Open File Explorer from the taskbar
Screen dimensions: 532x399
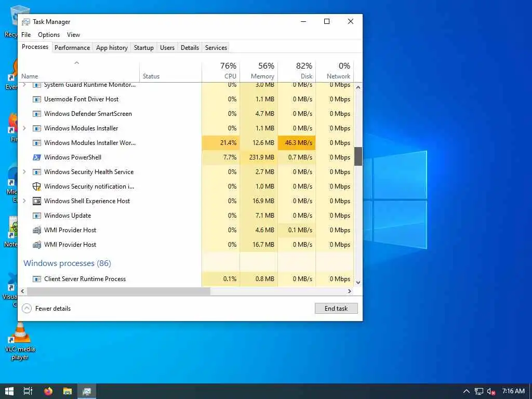(x=68, y=391)
